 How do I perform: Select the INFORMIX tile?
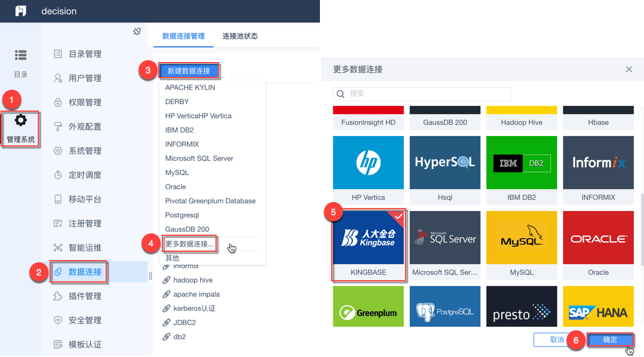pos(599,170)
